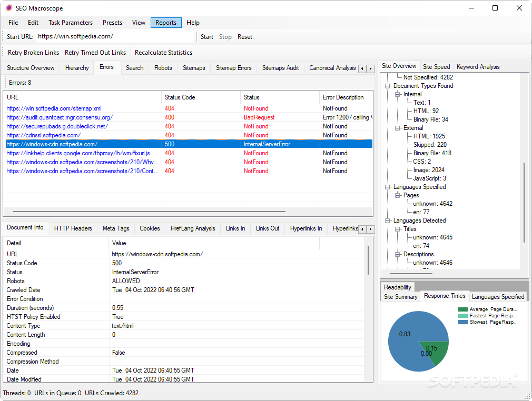The height and width of the screenshot is (401, 532).
Task: Open the Help menu
Action: 193,23
